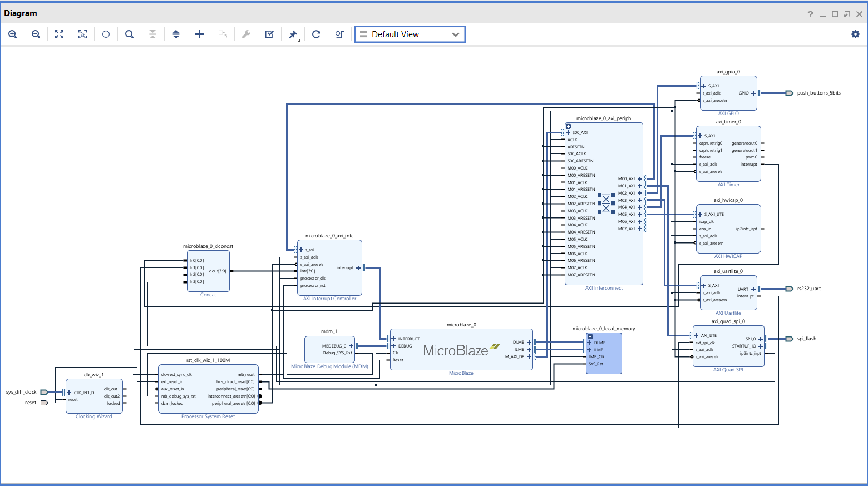Open the Default View dropdown
This screenshot has height=486, width=868.
click(x=410, y=34)
